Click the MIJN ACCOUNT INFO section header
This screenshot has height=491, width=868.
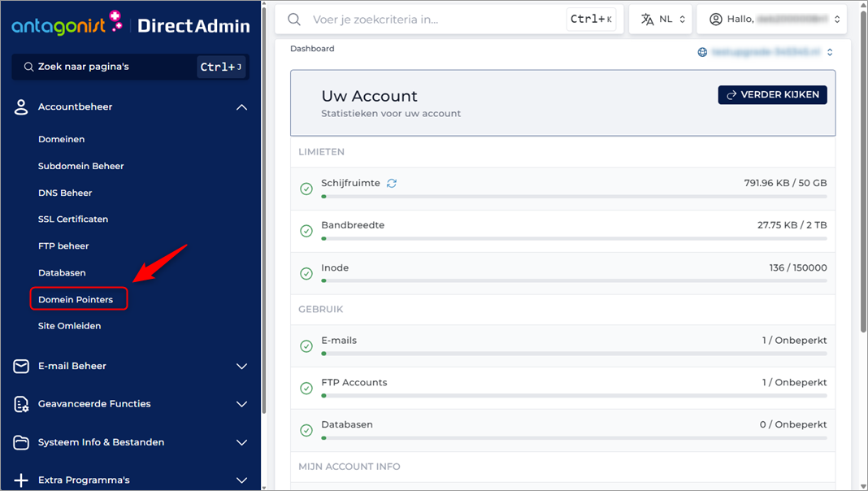[349, 467]
